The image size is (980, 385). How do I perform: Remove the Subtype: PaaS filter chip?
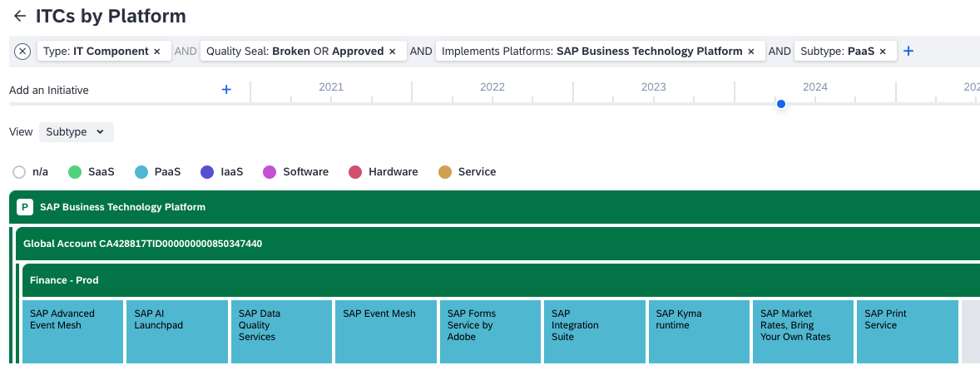pyautogui.click(x=883, y=52)
